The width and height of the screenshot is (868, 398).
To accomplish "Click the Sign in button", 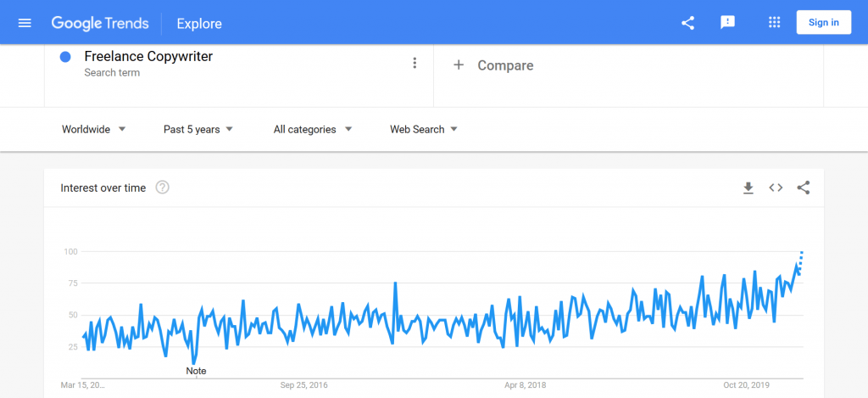I will (824, 23).
